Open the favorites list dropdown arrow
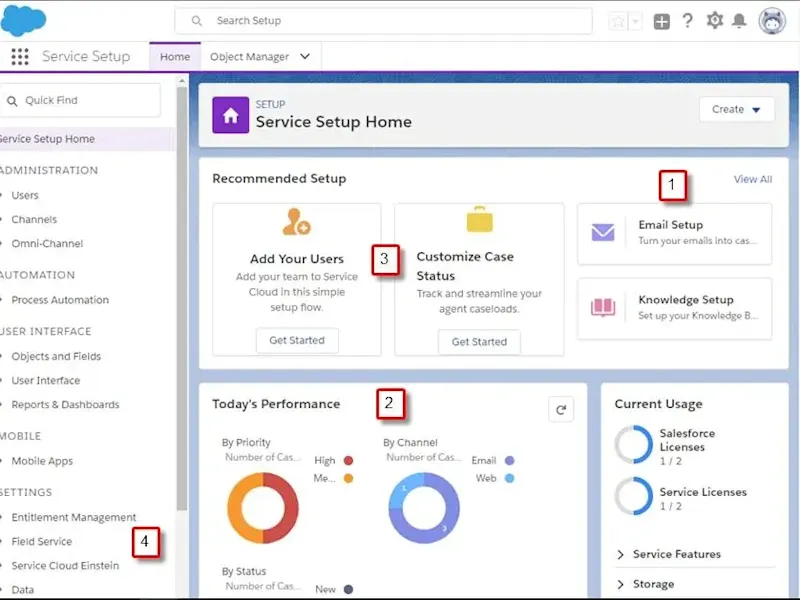Viewport: 800px width, 600px height. coord(635,21)
